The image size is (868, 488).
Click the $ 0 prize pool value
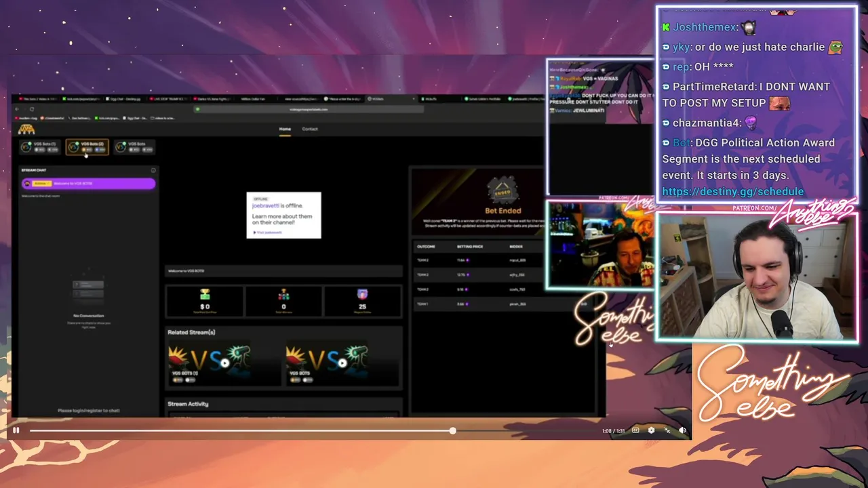point(205,307)
